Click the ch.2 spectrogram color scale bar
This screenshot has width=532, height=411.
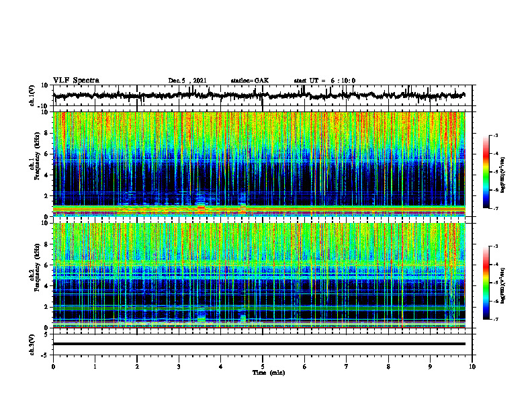[486, 283]
